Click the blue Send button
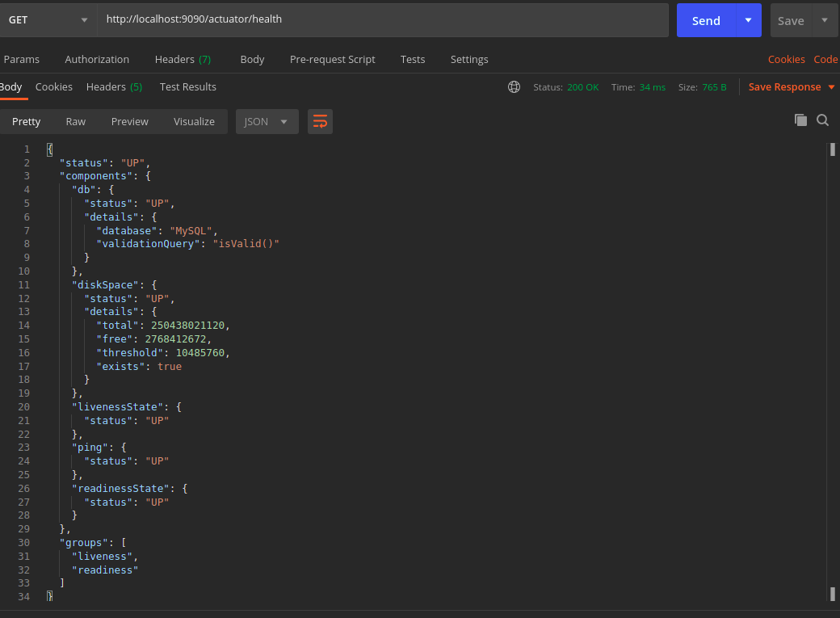840x618 pixels. point(706,20)
